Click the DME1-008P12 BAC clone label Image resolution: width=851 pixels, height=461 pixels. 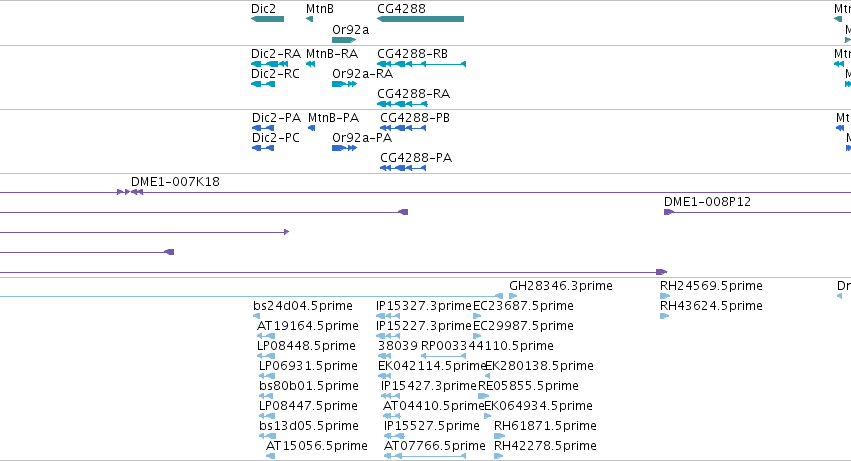click(x=707, y=202)
